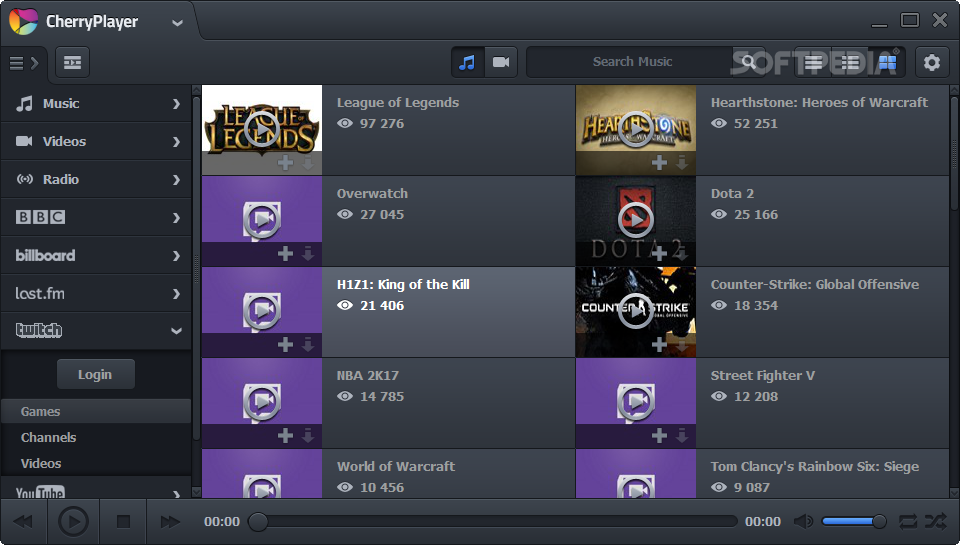Open the CherryPlayer title dropdown menu
Viewport: 960px width, 545px height.
178,23
